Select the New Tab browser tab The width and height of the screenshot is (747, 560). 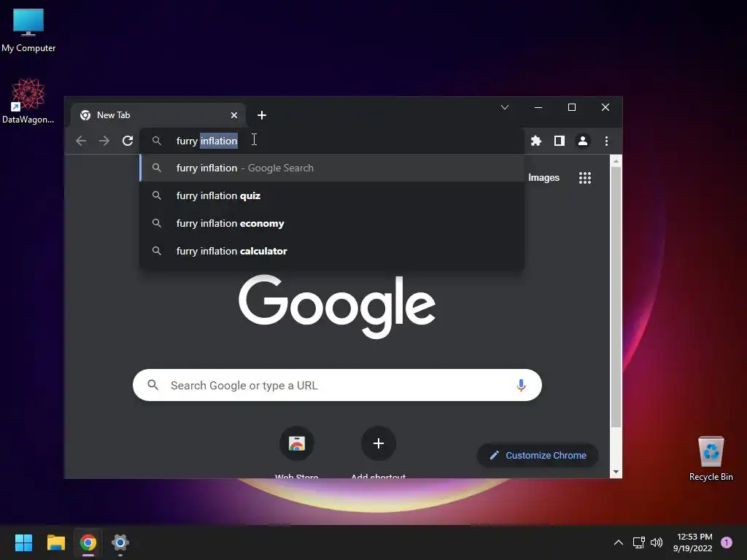coord(158,115)
